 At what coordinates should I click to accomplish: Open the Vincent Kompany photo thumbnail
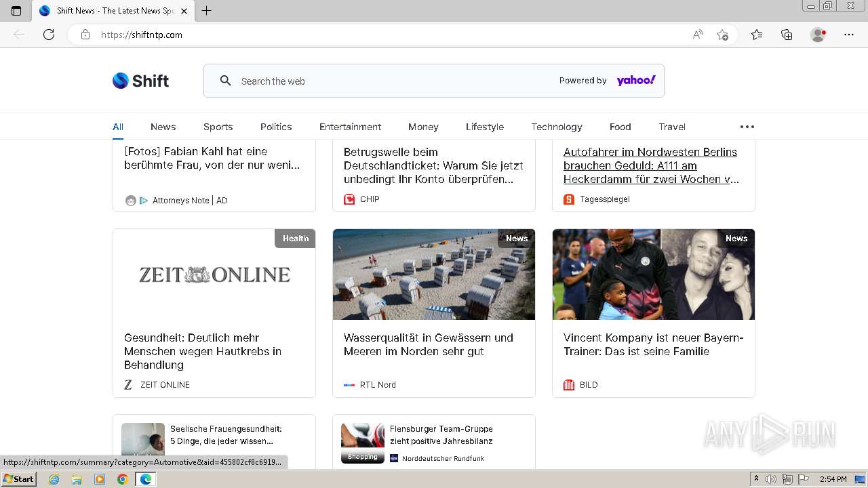tap(654, 274)
